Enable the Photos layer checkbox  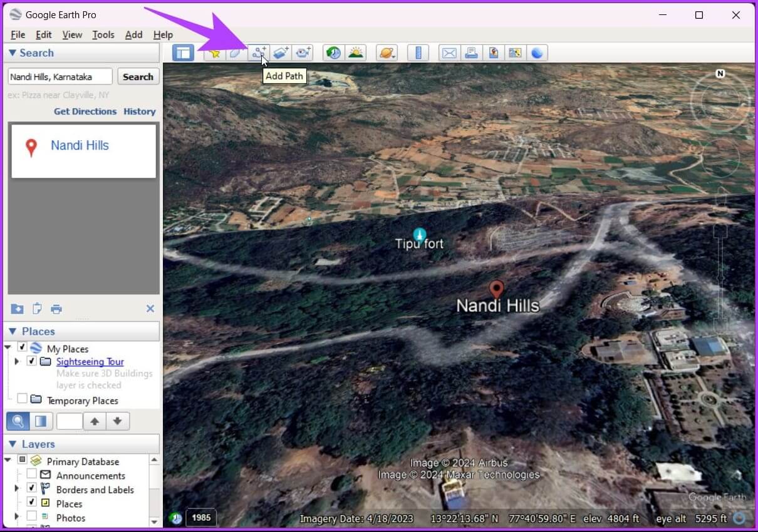point(31,516)
